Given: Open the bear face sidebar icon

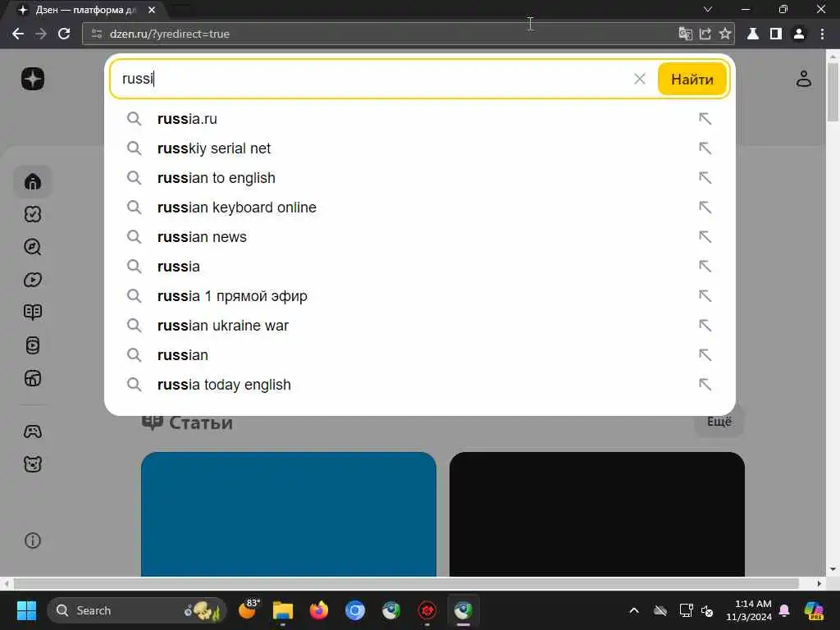Looking at the screenshot, I should point(33,464).
